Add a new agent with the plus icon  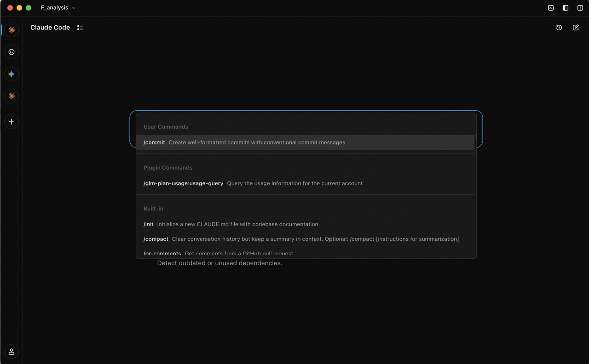tap(12, 122)
